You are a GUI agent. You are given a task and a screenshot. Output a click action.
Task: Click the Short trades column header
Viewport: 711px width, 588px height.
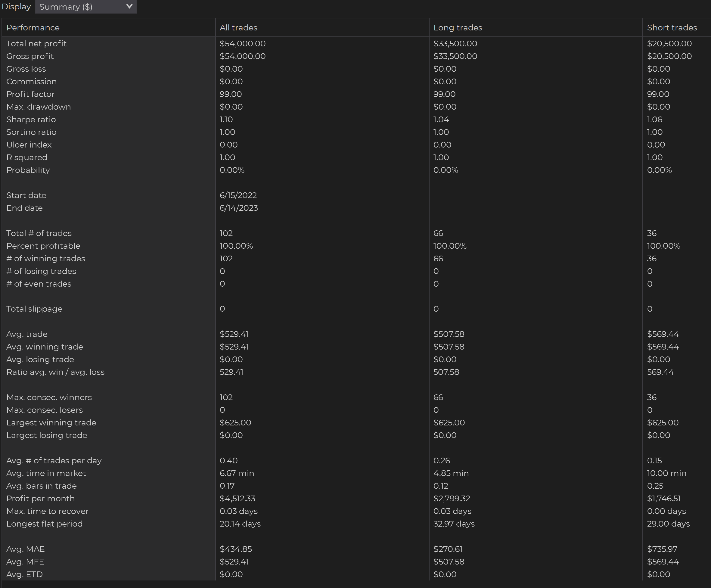pyautogui.click(x=672, y=28)
